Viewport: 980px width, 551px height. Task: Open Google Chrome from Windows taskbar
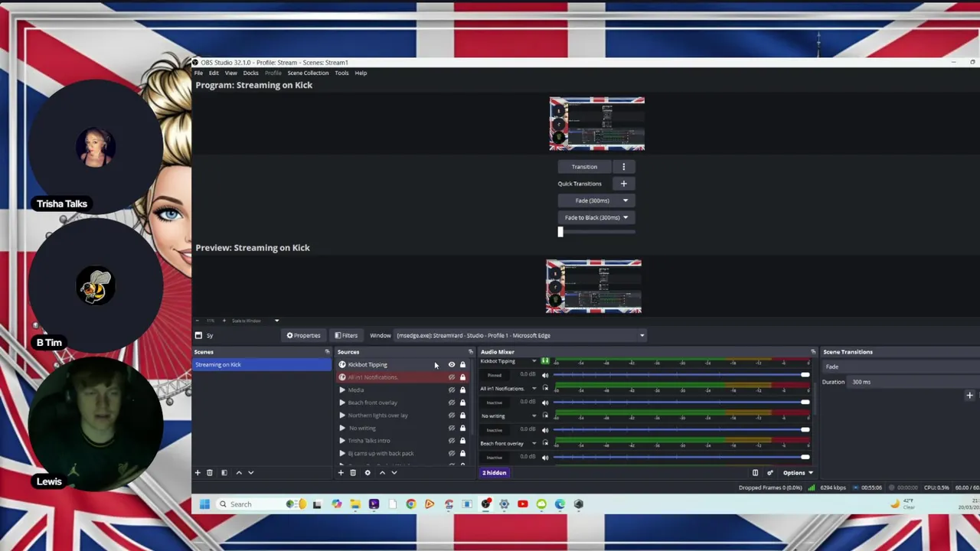[411, 504]
